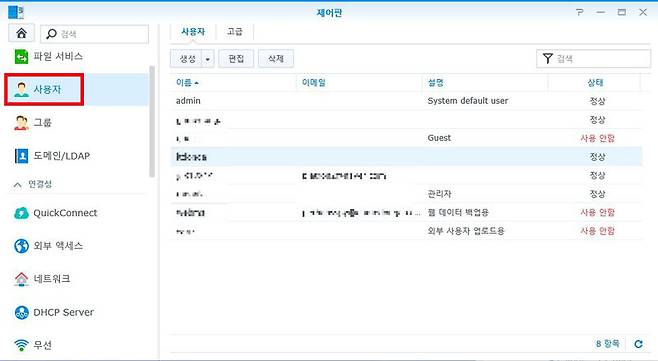Viewport: 658px width, 361px height.
Task: Select the 'System default user' description cell
Action: 467,101
